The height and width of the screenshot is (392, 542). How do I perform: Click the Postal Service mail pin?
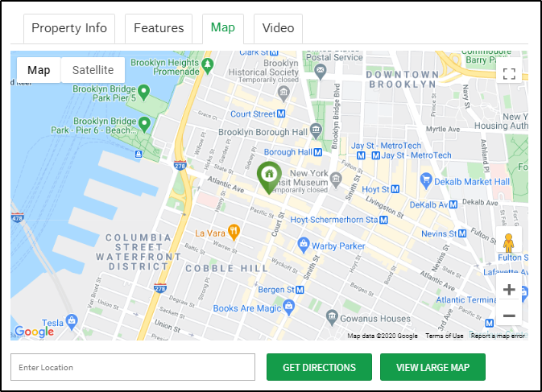[x=321, y=72]
